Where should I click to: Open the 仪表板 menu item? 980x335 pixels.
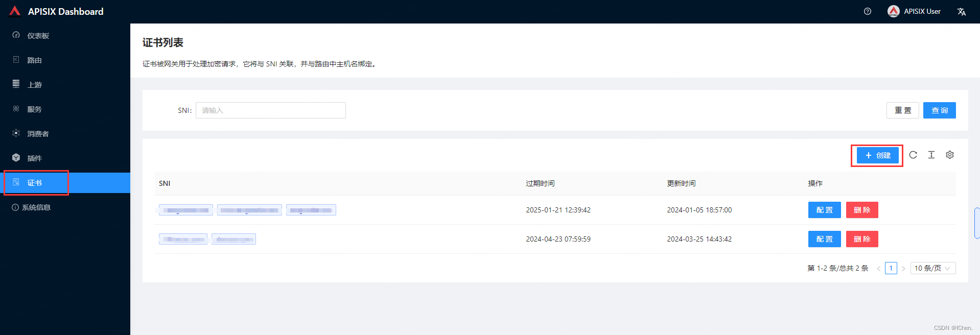point(65,36)
